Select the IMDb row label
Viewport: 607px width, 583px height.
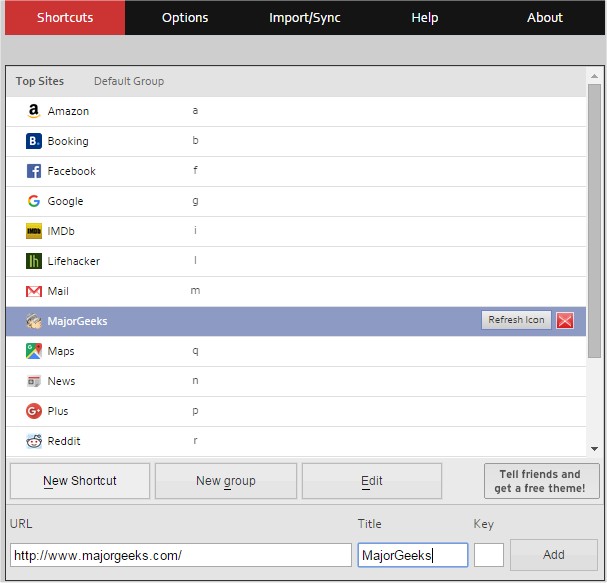61,231
